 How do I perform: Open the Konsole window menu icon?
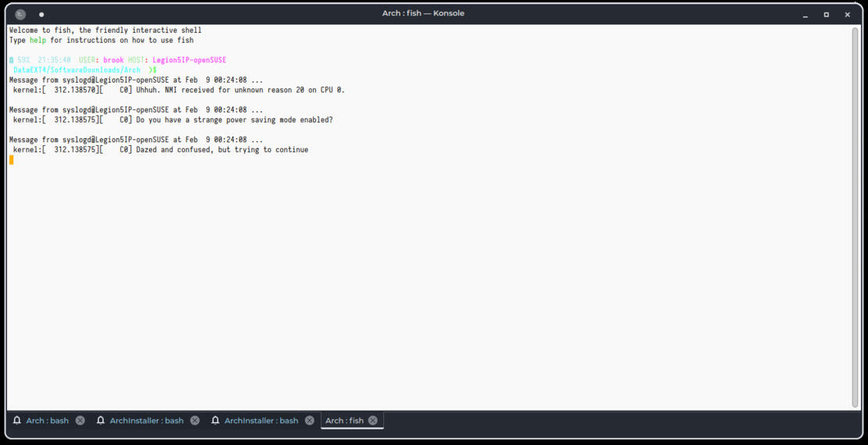[20, 14]
